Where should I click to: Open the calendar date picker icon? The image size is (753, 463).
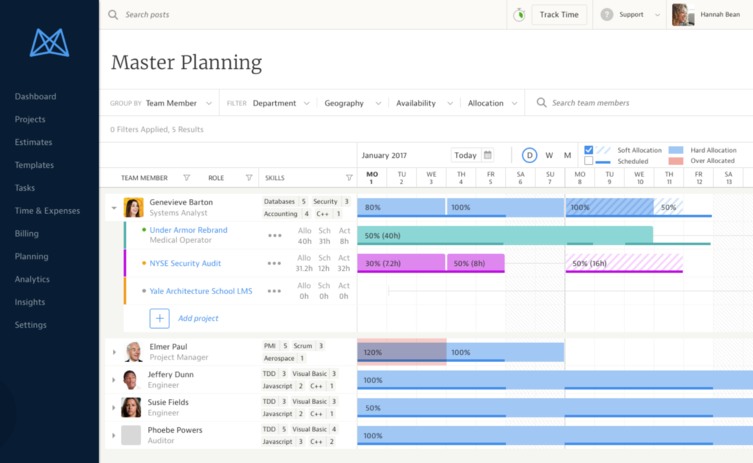(x=487, y=155)
